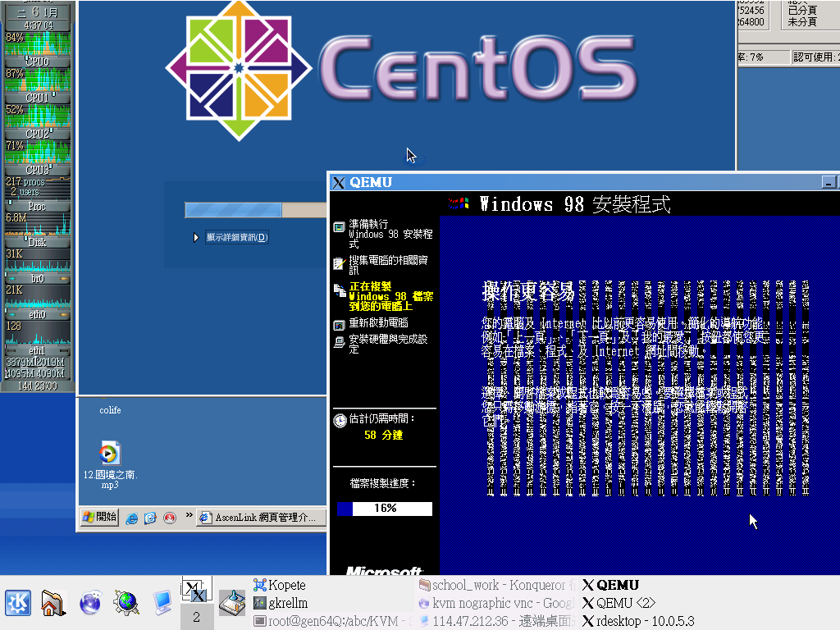The height and width of the screenshot is (630, 840).
Task: Click the gkrellm memory usage meter
Action: tap(38, 362)
